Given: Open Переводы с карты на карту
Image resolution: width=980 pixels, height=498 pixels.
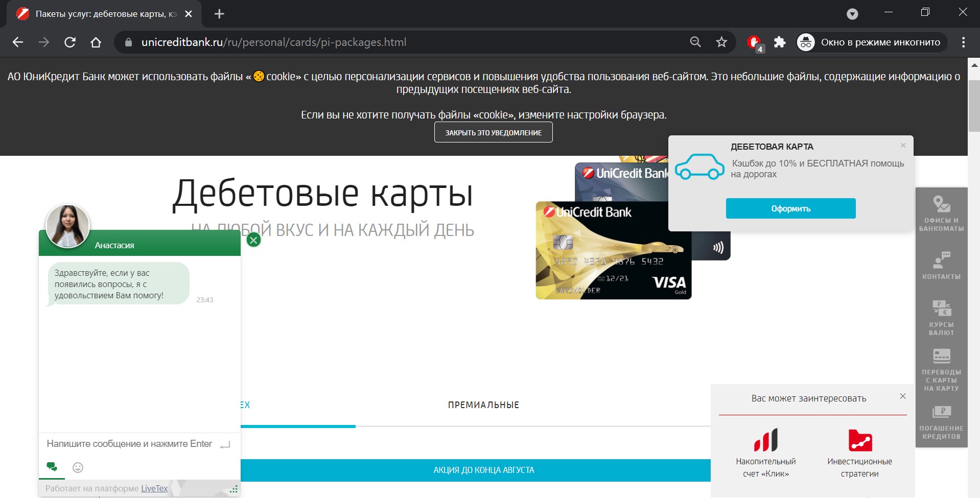Looking at the screenshot, I should pos(941,370).
